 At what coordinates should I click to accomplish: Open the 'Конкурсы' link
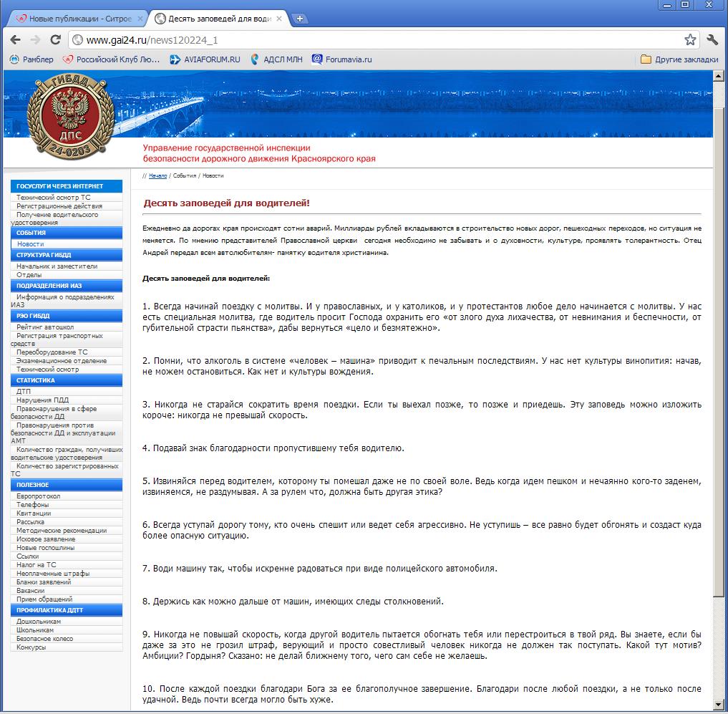coord(31,647)
